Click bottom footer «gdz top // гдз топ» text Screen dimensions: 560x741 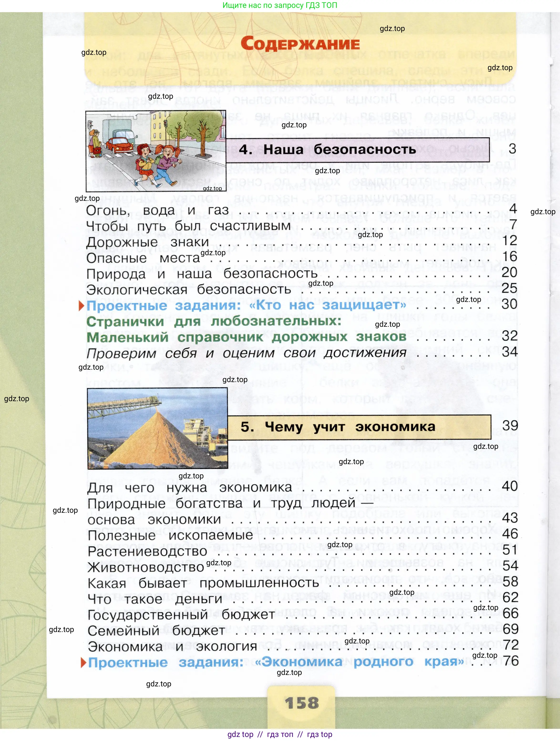click(280, 735)
